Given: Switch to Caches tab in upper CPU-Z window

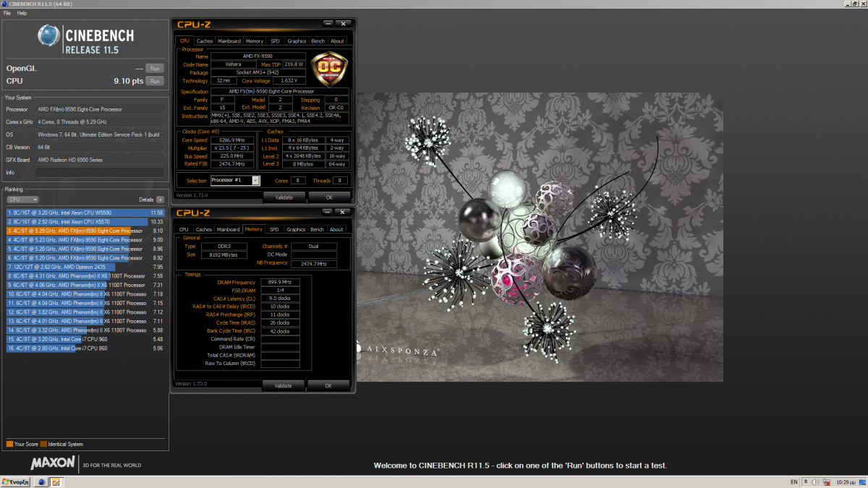Looking at the screenshot, I should click(x=205, y=41).
